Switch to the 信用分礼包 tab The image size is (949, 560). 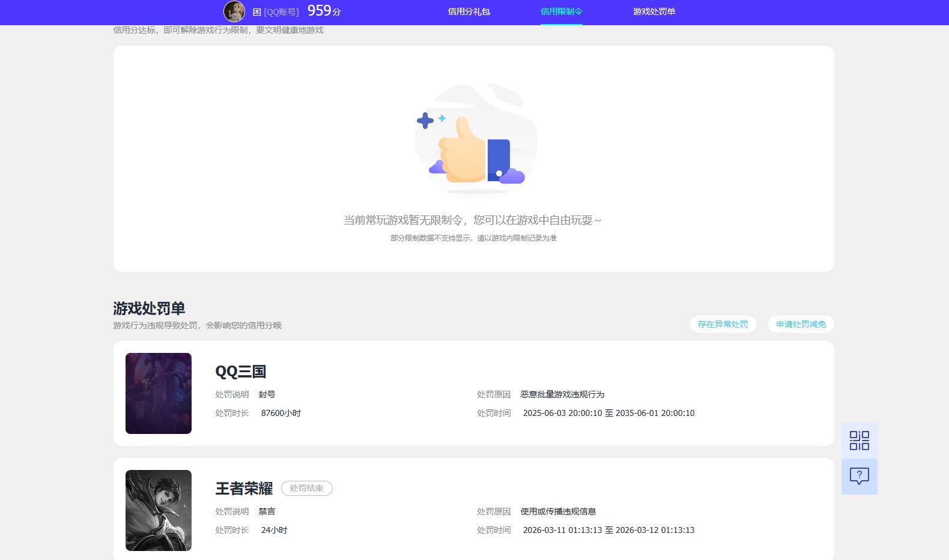coord(469,11)
